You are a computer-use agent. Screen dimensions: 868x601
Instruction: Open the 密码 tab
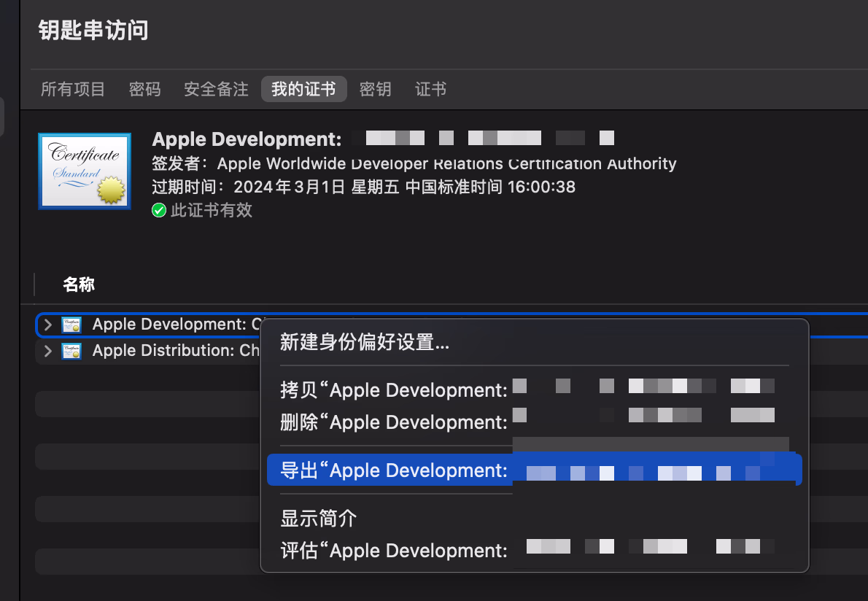coord(144,89)
